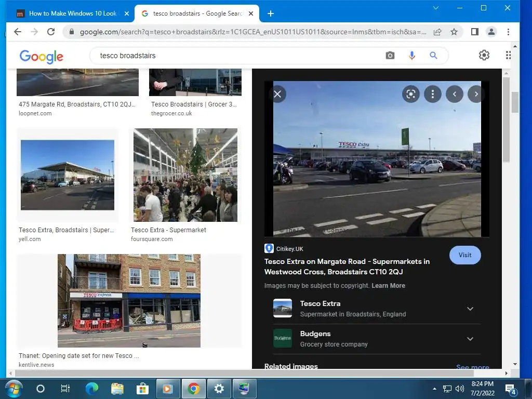Click Tesco Extra - Supermarket caption

pyautogui.click(x=168, y=230)
